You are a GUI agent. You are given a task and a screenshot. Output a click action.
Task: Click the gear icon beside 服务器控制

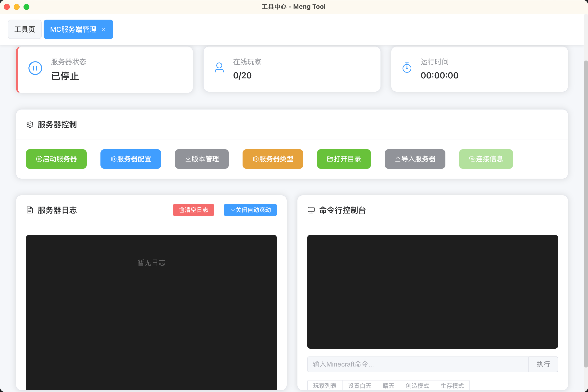coord(30,124)
